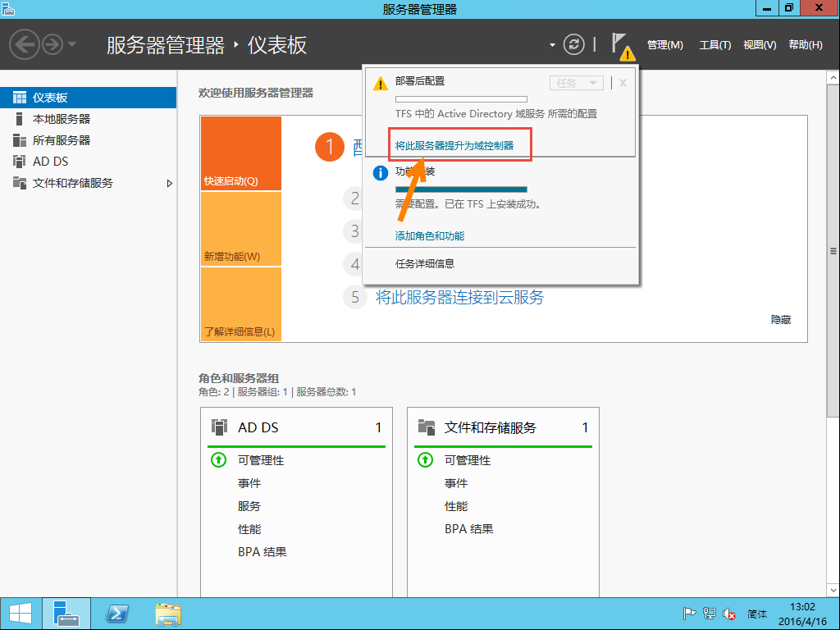Image resolution: width=840 pixels, height=630 pixels.
Task: Launch PowerShell from the taskbar
Action: 117,614
